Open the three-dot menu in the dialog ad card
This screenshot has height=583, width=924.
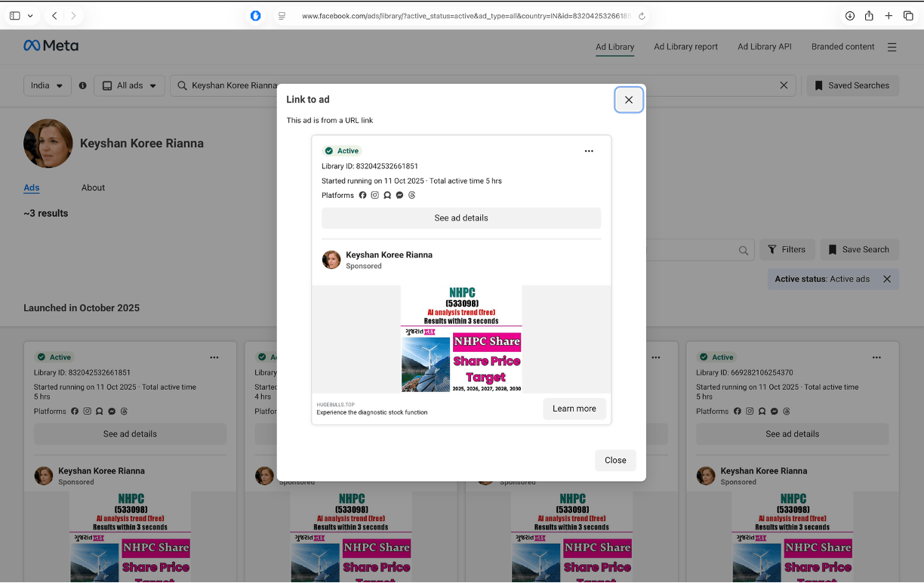[589, 151]
